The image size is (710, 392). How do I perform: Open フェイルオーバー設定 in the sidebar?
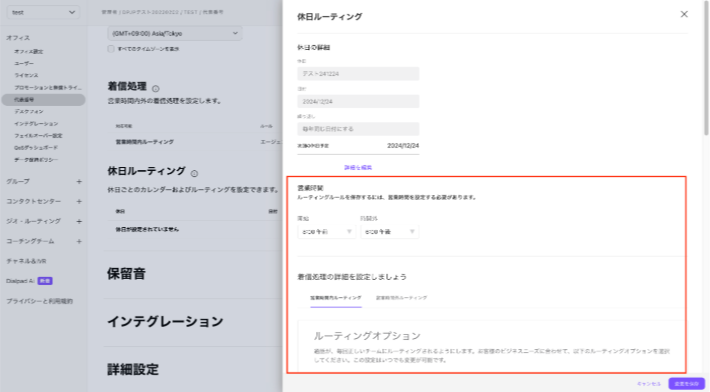[38, 135]
